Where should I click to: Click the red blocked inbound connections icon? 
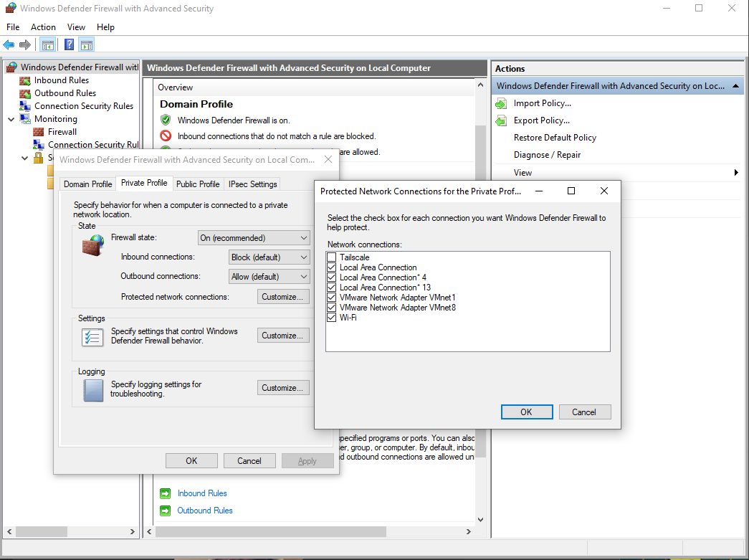pos(166,136)
